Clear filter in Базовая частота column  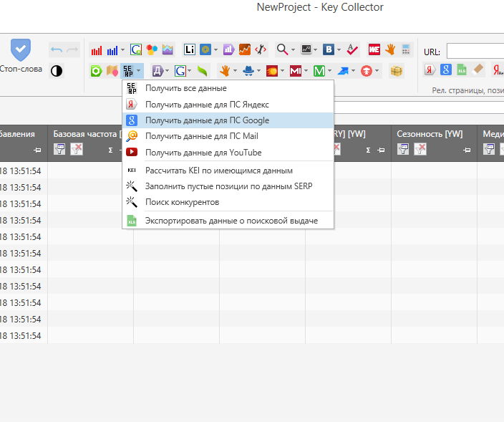(77, 149)
